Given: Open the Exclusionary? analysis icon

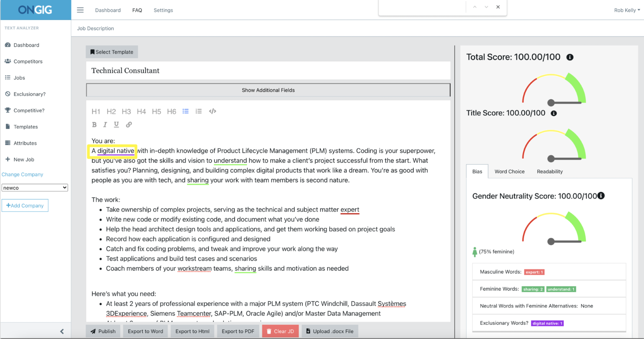Looking at the screenshot, I should pyautogui.click(x=8, y=94).
